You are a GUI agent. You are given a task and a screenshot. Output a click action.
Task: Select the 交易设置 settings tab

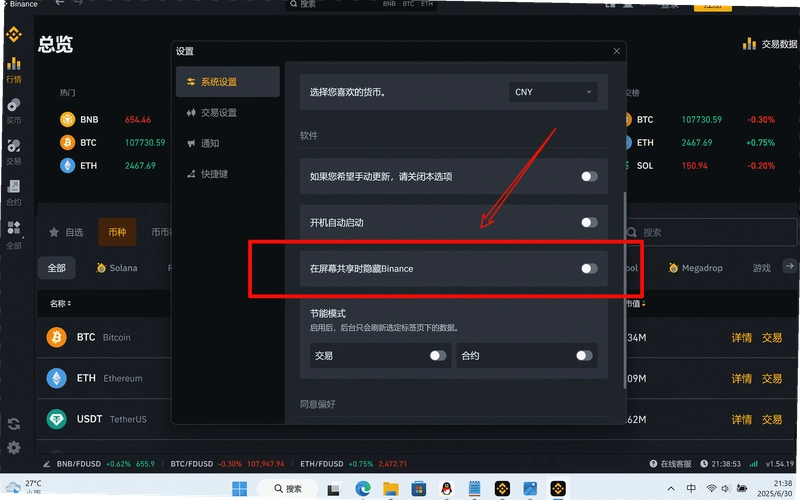pos(228,112)
